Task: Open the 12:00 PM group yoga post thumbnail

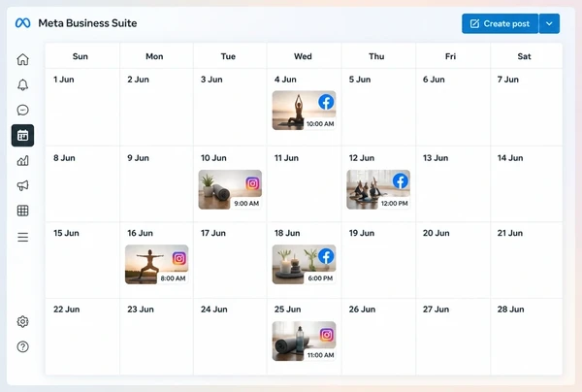Action: click(x=378, y=189)
